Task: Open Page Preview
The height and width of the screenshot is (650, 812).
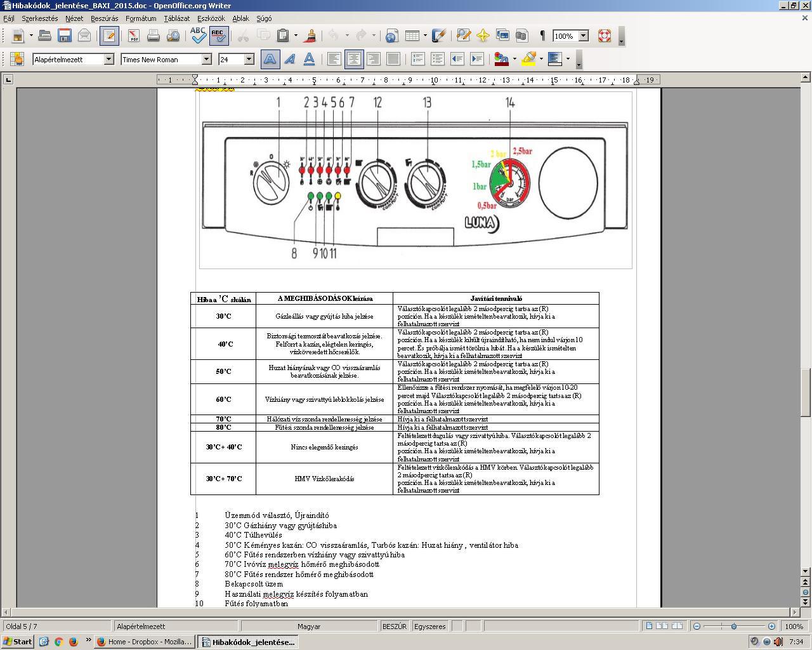Action: click(x=173, y=36)
